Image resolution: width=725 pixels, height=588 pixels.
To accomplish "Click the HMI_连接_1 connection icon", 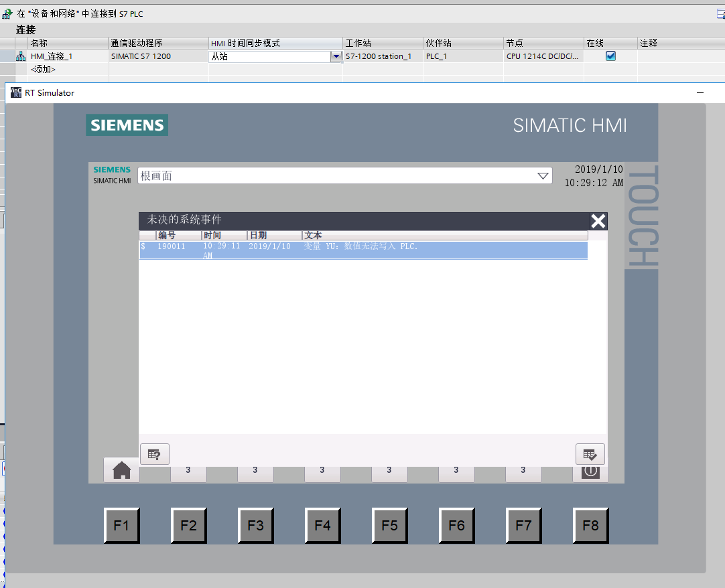I will 21,57.
